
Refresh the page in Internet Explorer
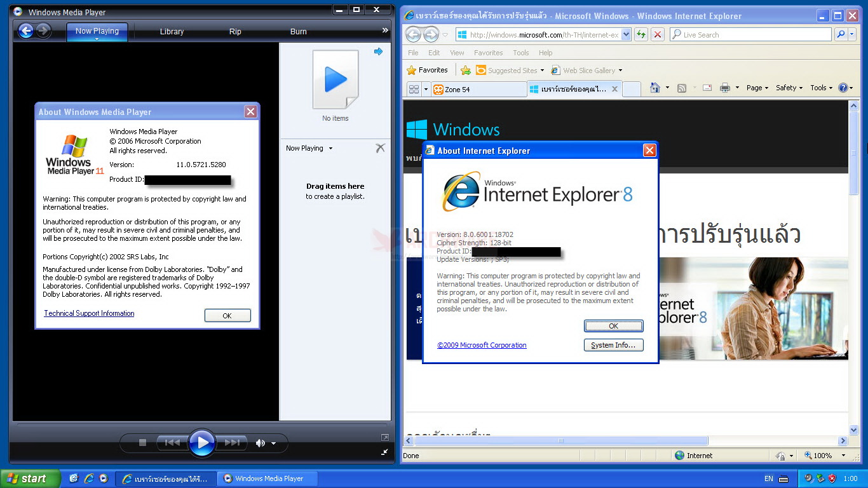(641, 35)
